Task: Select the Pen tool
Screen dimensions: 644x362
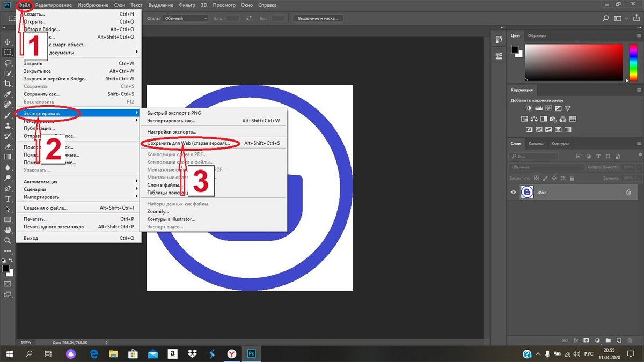Action: (8, 188)
